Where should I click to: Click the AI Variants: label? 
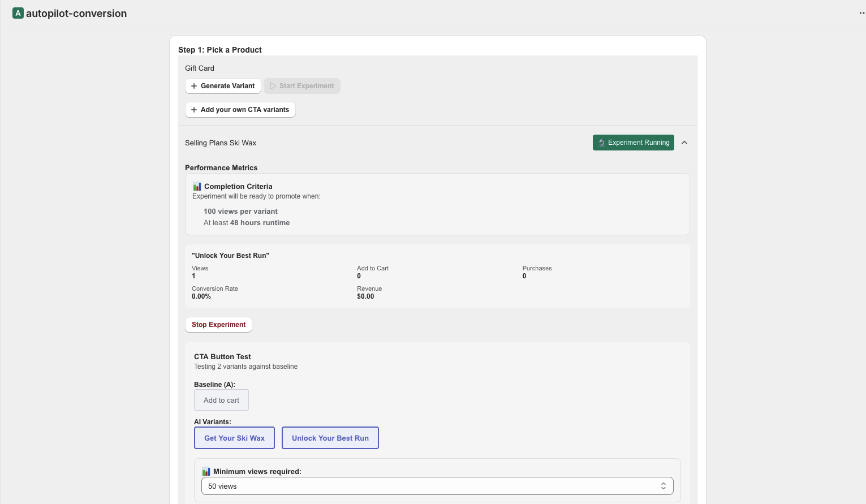(212, 421)
